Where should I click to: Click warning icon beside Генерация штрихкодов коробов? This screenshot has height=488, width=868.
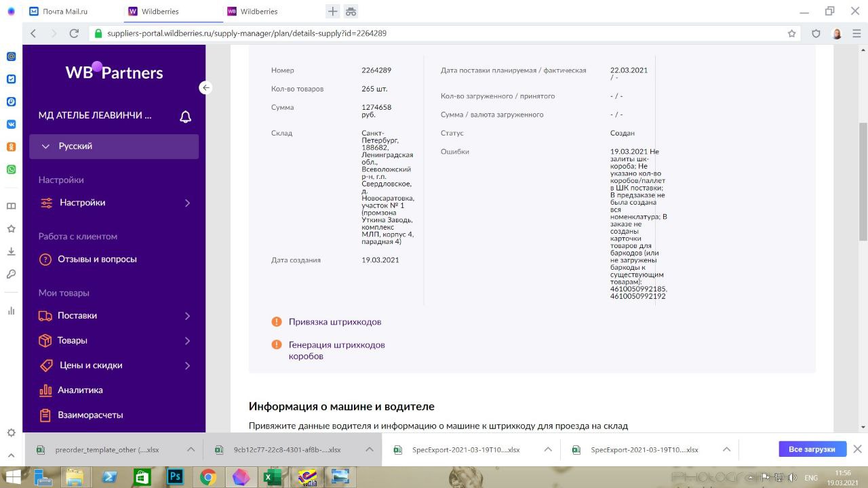coord(277,345)
